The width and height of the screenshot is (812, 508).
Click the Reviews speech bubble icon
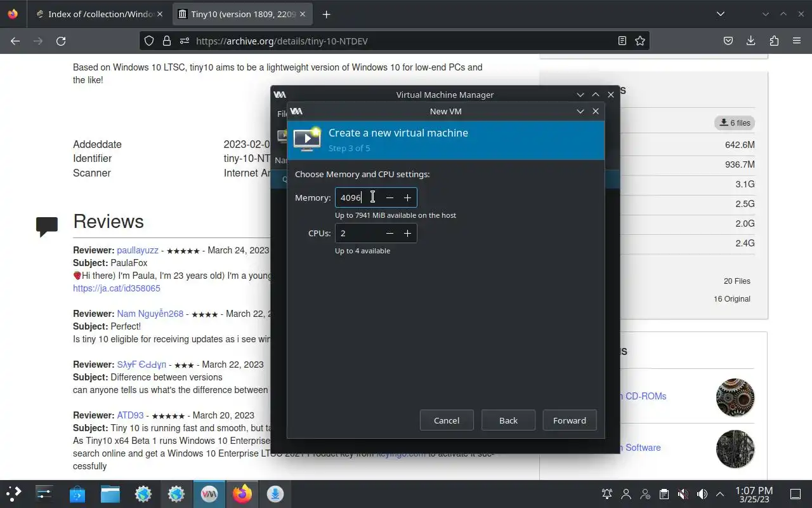[x=47, y=227]
